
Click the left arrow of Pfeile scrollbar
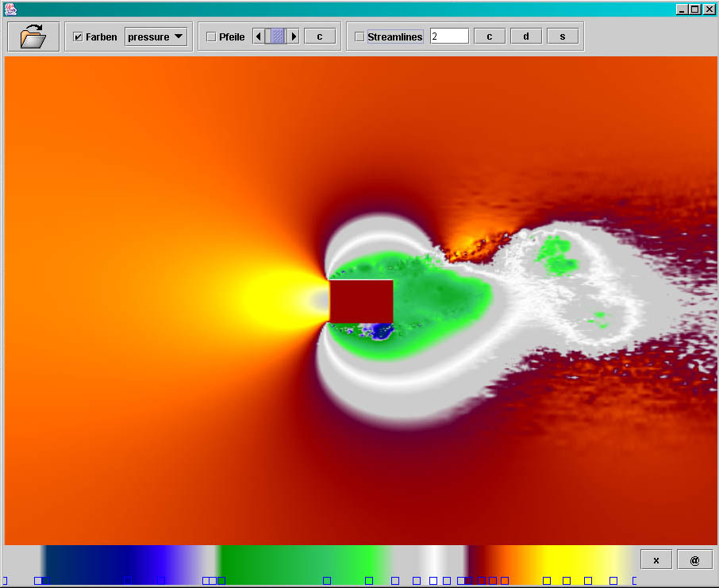point(258,37)
